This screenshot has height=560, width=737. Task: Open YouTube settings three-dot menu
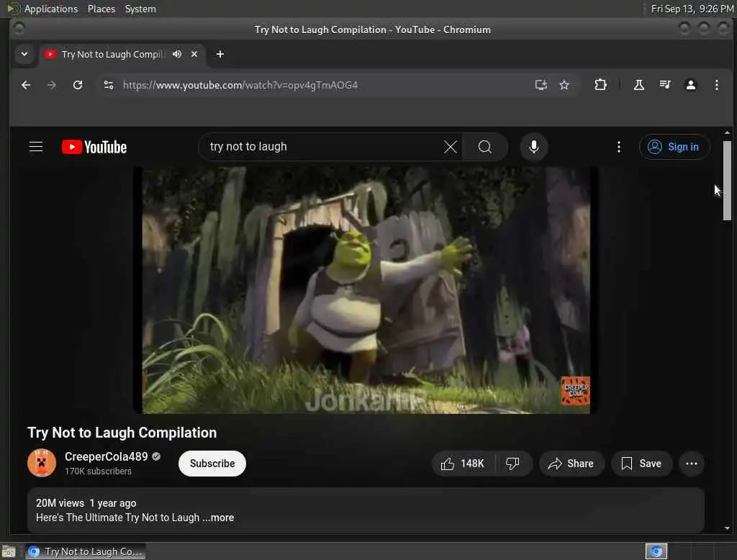618,147
